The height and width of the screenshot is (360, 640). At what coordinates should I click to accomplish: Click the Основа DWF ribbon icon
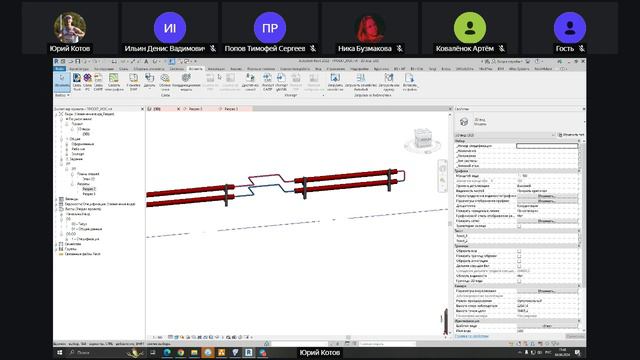coord(133,81)
